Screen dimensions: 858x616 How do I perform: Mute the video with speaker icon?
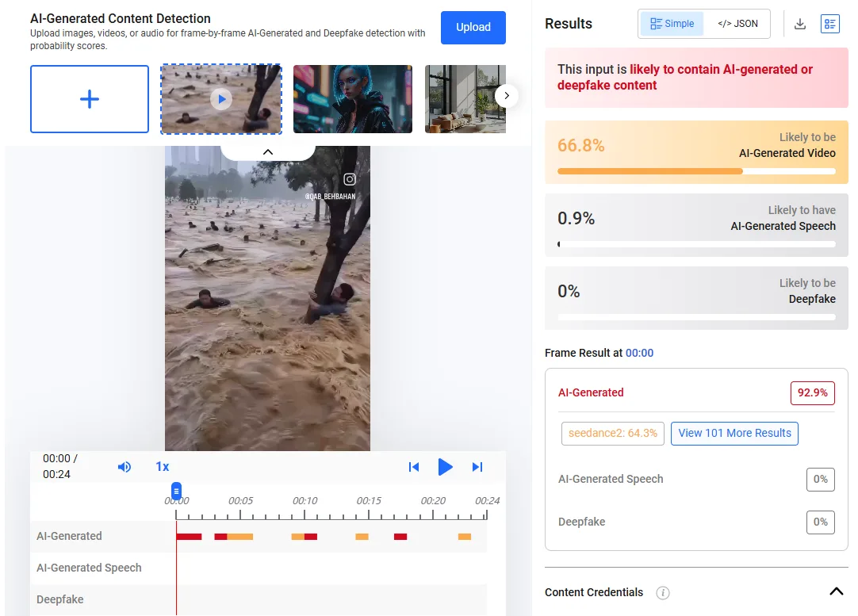124,467
